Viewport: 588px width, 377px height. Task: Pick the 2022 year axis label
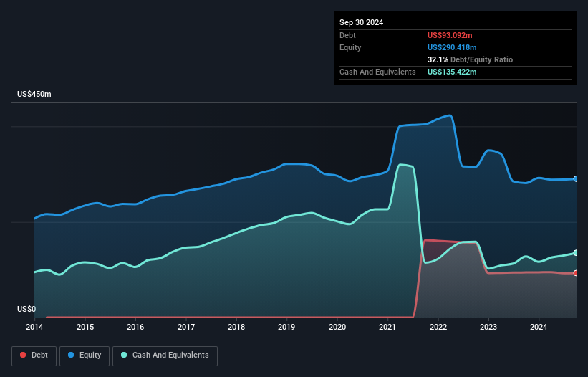click(438, 328)
